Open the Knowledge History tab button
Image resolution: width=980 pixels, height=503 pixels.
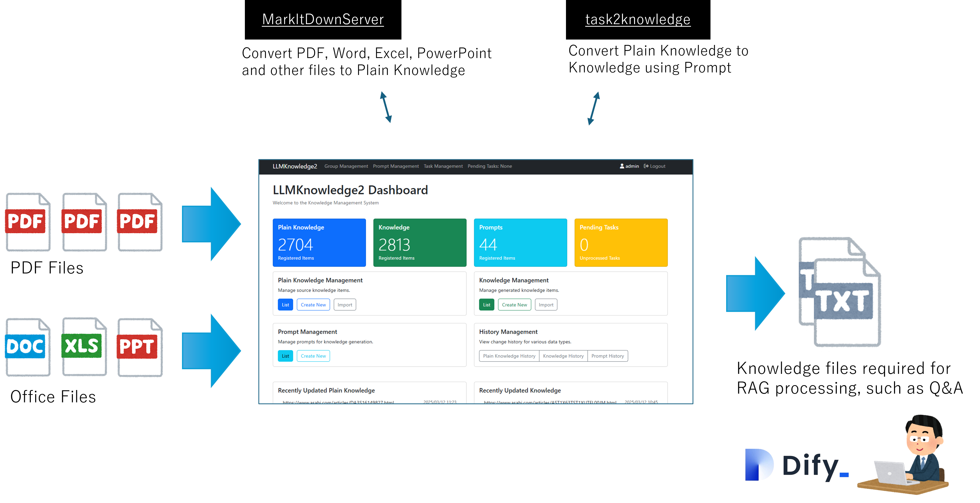click(x=563, y=356)
